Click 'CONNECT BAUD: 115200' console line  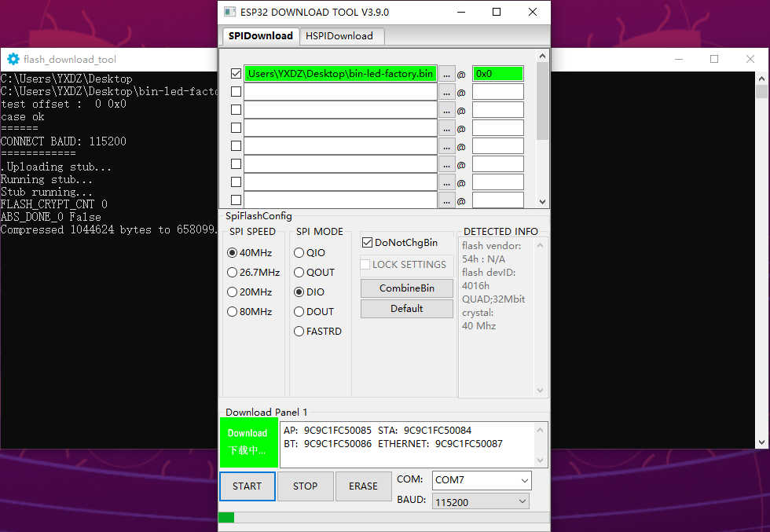pos(64,141)
